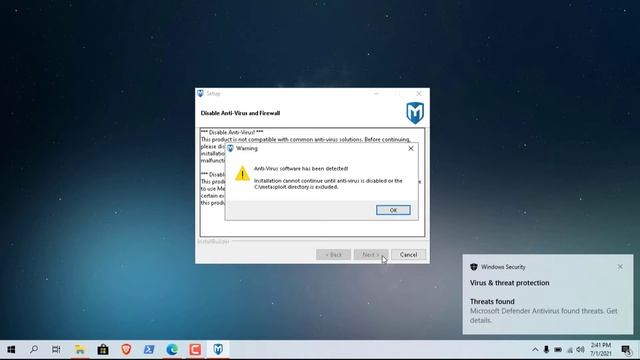Open the Windows Start menu
Image resolution: width=640 pixels, height=360 pixels.
pos(11,349)
